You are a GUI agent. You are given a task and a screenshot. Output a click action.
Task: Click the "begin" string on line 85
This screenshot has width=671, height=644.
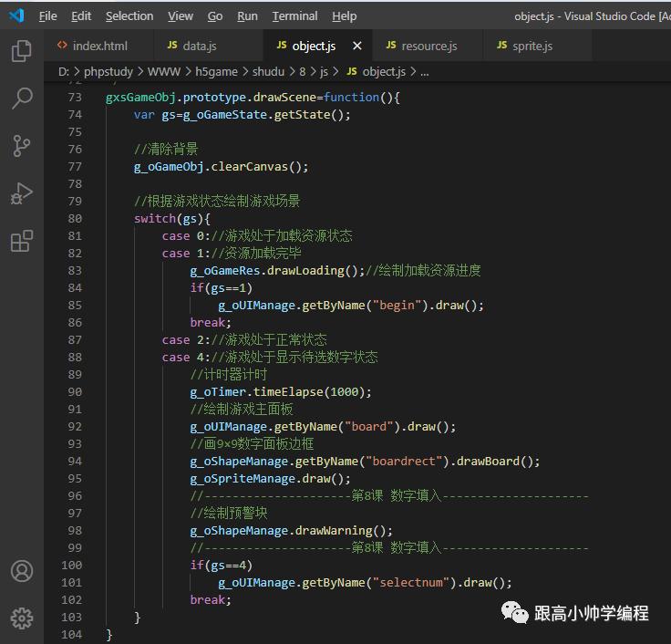[397, 305]
